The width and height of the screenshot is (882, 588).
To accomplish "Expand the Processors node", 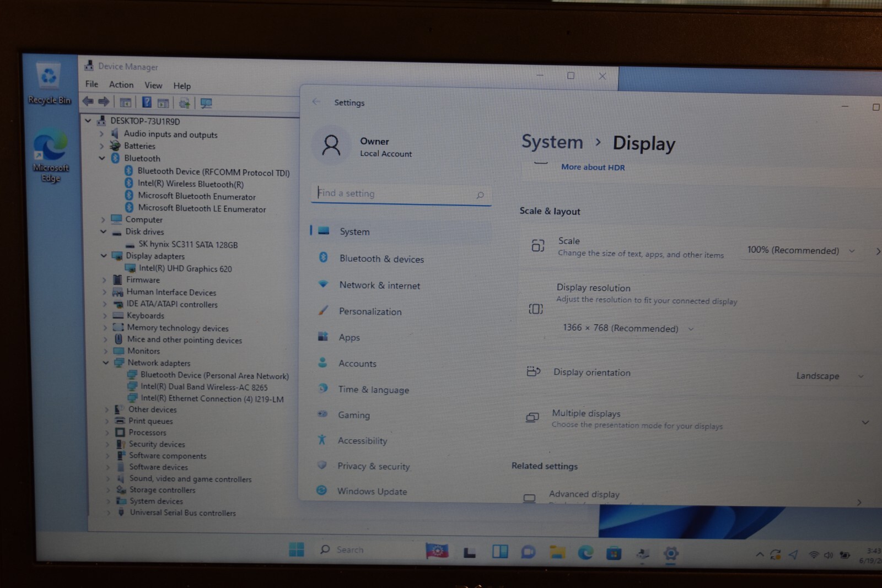I will click(107, 433).
